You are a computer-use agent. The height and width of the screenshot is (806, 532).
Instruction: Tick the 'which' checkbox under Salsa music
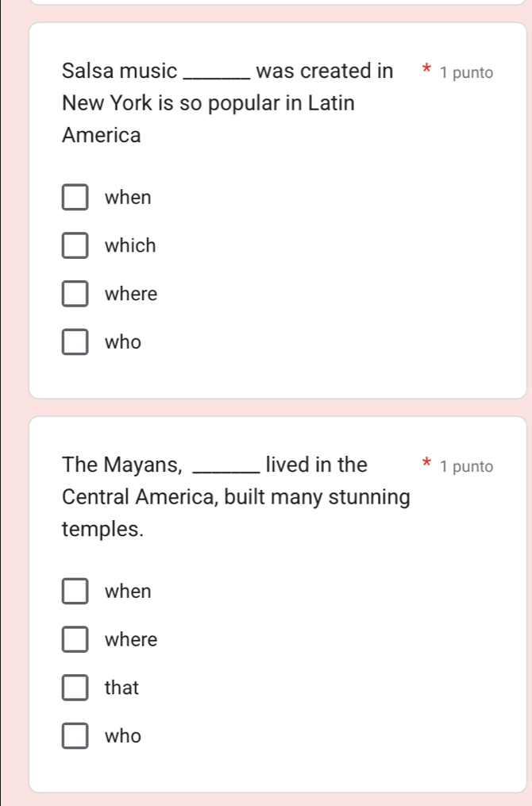coord(75,246)
